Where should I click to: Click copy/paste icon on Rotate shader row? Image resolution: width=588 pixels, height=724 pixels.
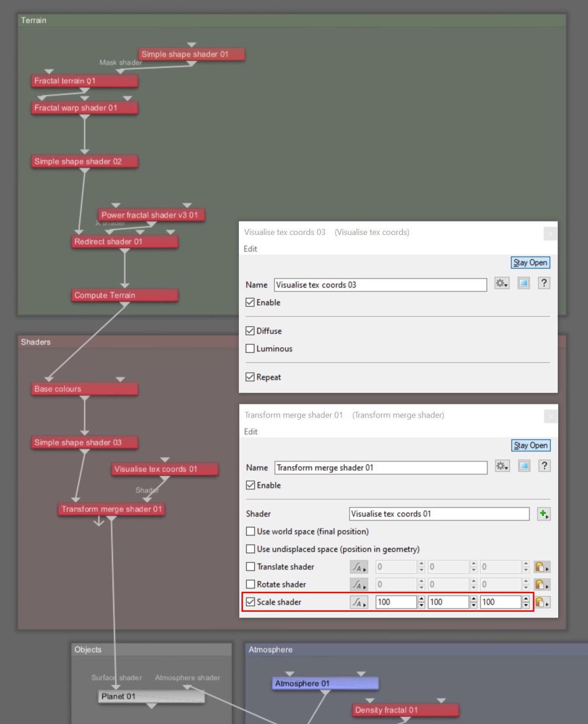point(542,585)
